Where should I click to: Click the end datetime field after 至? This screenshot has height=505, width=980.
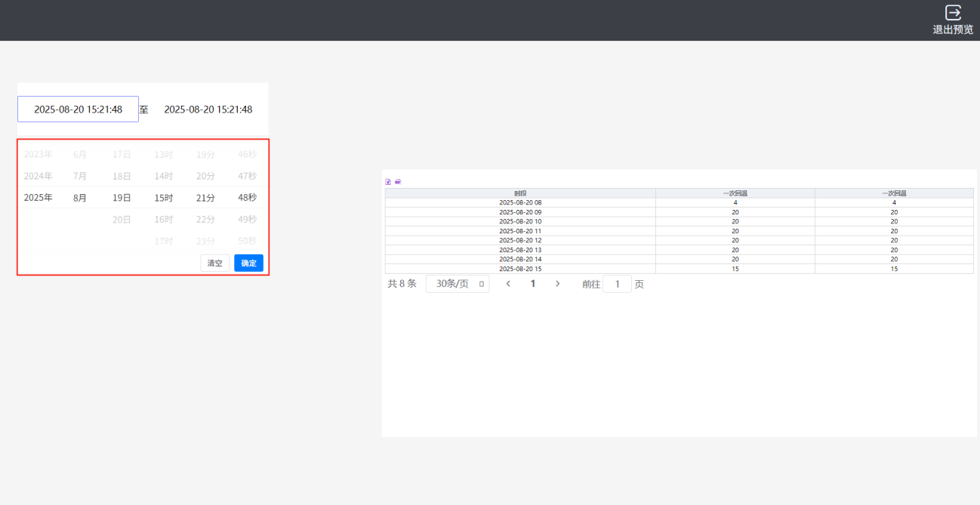[x=208, y=109]
